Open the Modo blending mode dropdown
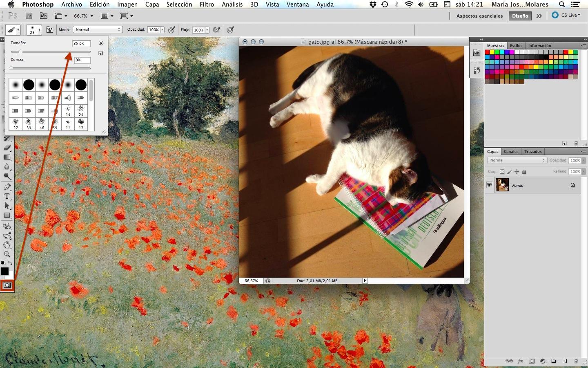This screenshot has height=368, width=588. tap(97, 30)
